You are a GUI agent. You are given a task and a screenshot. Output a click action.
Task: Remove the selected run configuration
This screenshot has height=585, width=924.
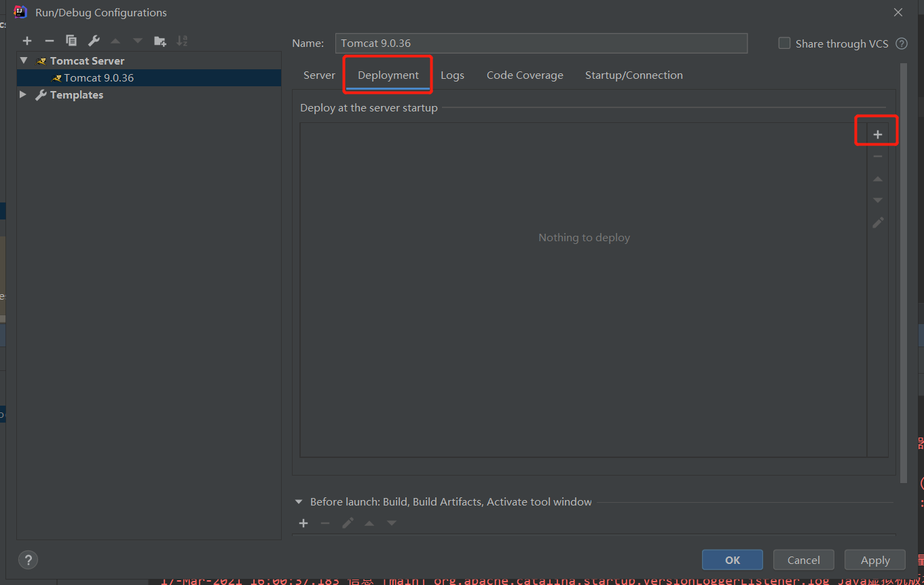(49, 40)
